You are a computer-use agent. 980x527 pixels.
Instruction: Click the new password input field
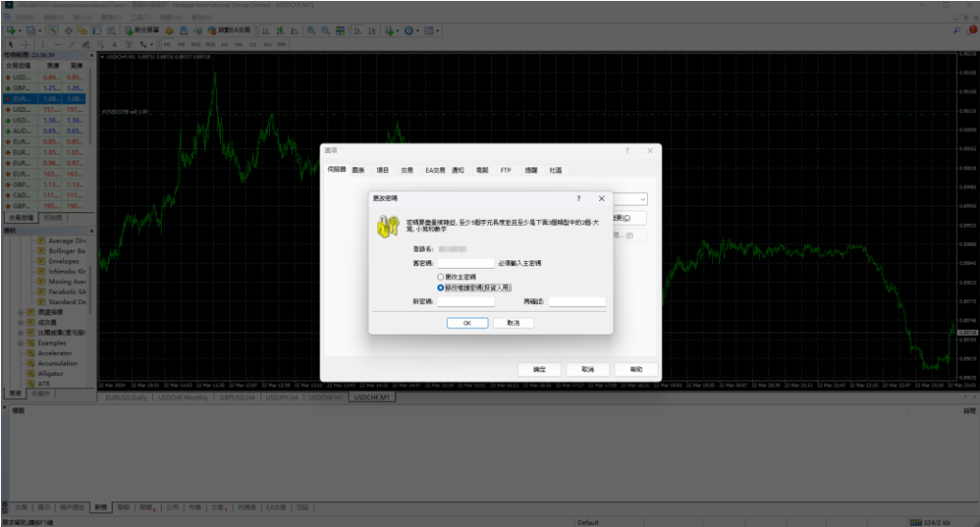click(x=465, y=301)
